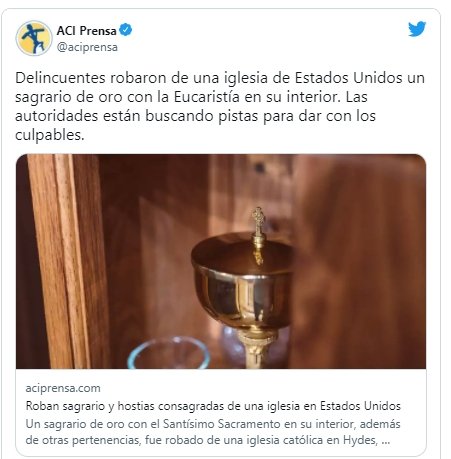Click the wooden tabernacle door in photo
The height and width of the screenshot is (459, 451).
click(357, 261)
